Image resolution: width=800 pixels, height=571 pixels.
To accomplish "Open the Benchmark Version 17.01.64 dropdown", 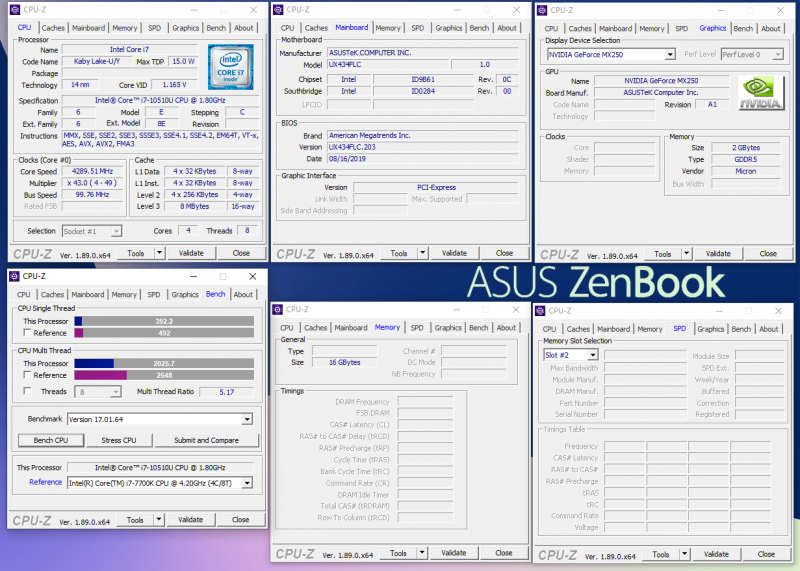I will tap(247, 419).
